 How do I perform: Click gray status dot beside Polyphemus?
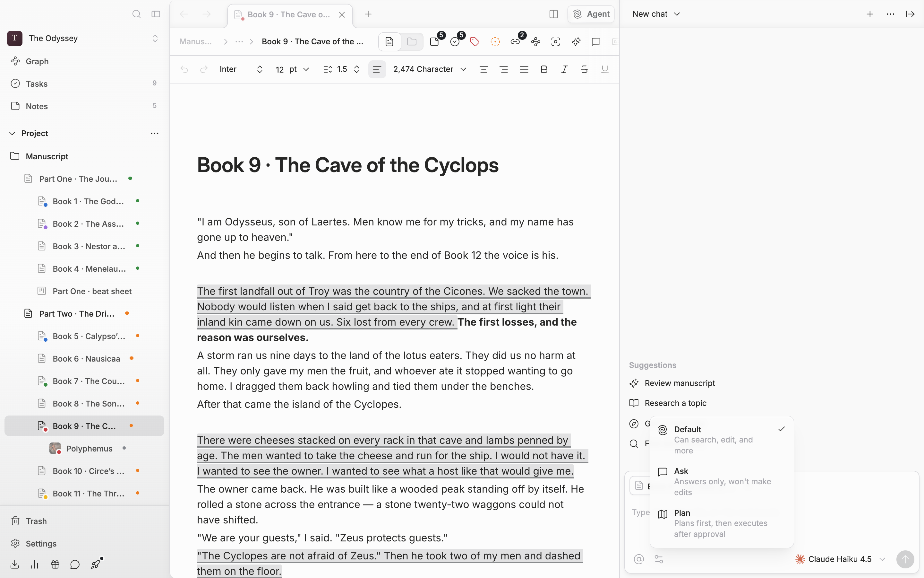(124, 448)
